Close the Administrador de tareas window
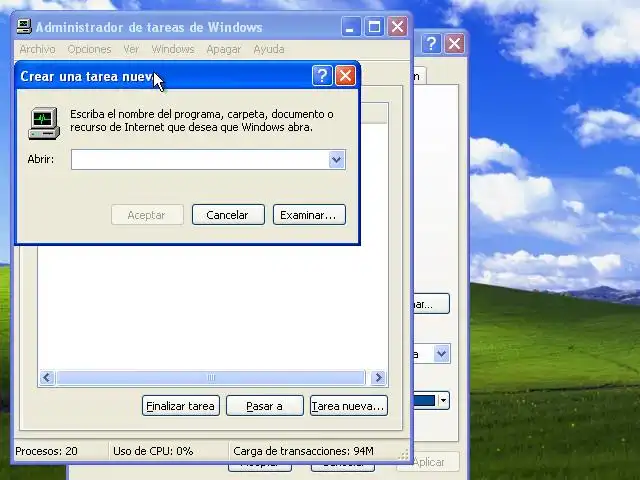 397,27
